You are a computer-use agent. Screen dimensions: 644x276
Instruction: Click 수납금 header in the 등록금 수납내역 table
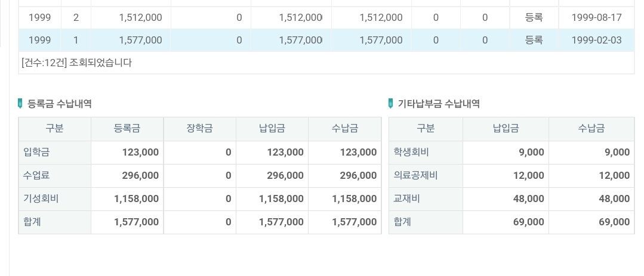[x=344, y=129]
